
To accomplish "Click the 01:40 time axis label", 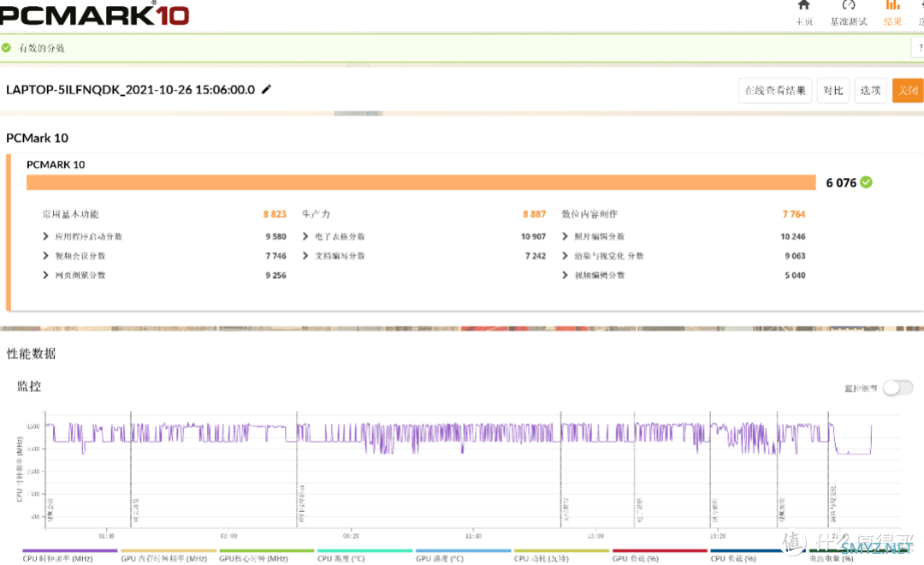I will coord(107,536).
